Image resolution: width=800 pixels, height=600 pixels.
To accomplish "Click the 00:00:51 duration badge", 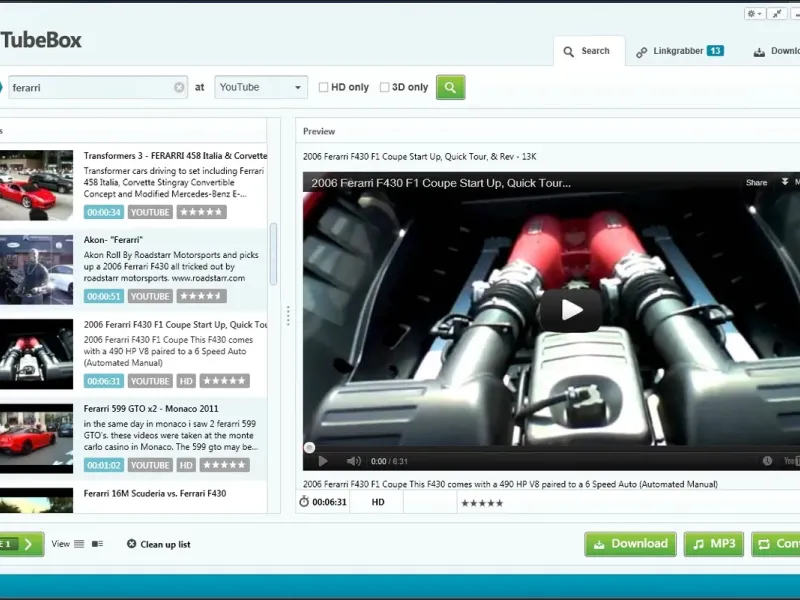I will point(104,296).
